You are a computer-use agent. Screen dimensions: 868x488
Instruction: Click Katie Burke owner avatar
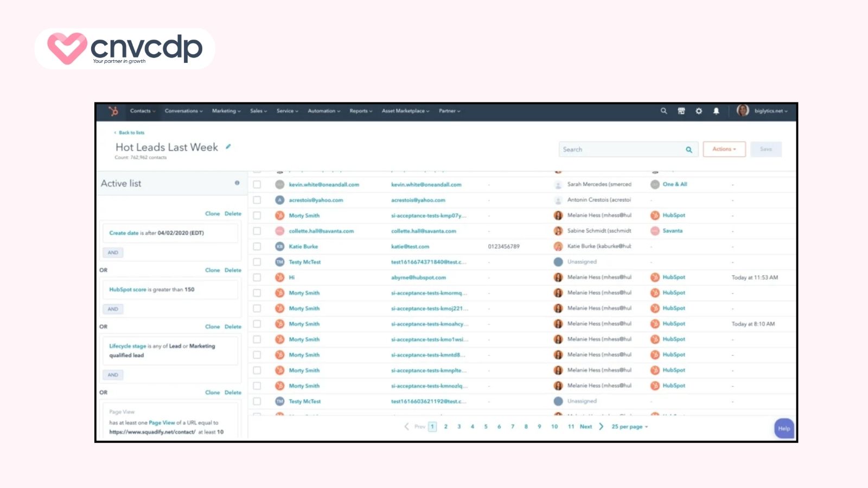(x=558, y=246)
